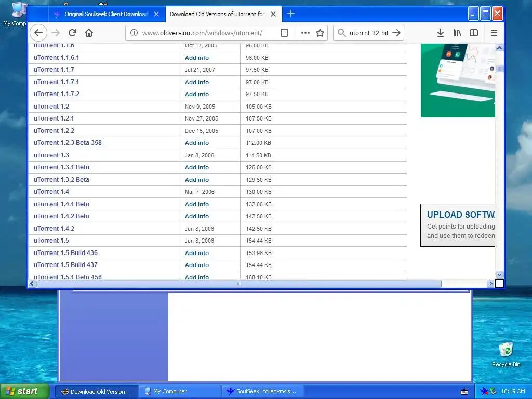Open uTorrent 1.5 Build 436 link
Viewport: 532px width, 399px height.
click(65, 253)
